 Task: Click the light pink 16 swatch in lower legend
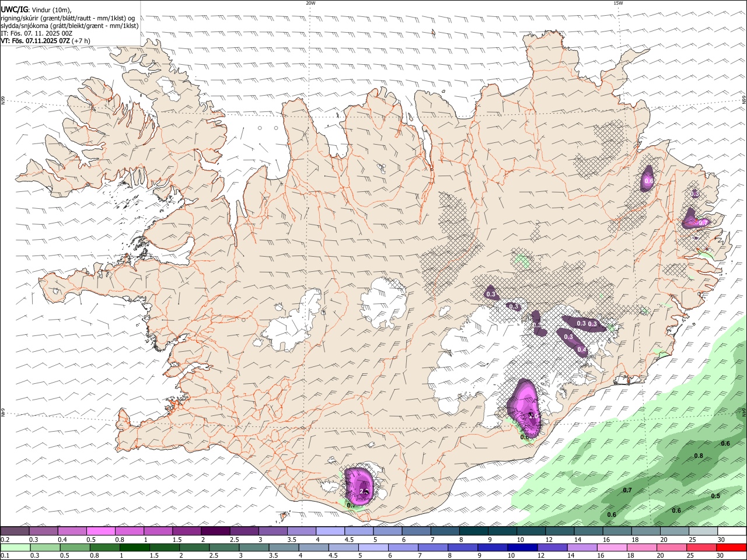point(612,547)
